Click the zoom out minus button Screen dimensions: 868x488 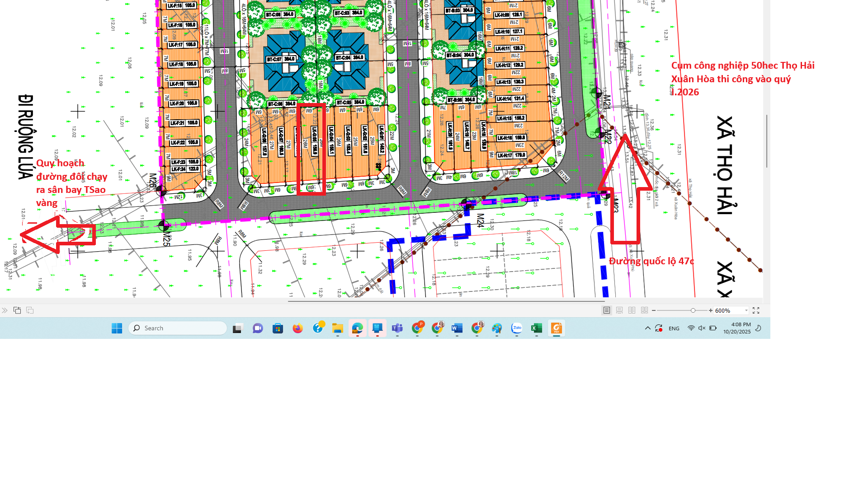coord(654,310)
